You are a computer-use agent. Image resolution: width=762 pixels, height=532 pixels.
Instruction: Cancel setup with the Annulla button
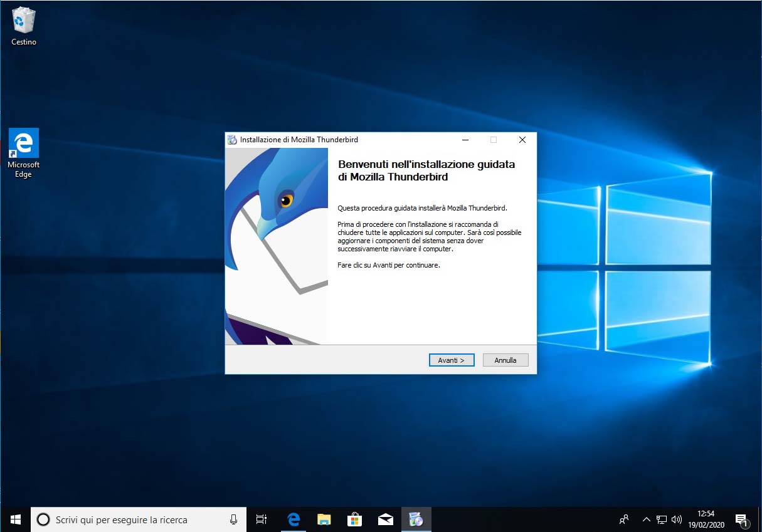pyautogui.click(x=505, y=360)
